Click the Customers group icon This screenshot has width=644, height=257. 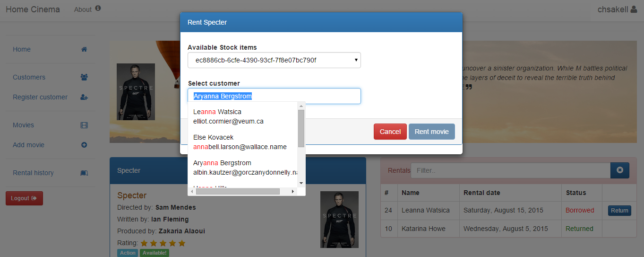click(84, 77)
